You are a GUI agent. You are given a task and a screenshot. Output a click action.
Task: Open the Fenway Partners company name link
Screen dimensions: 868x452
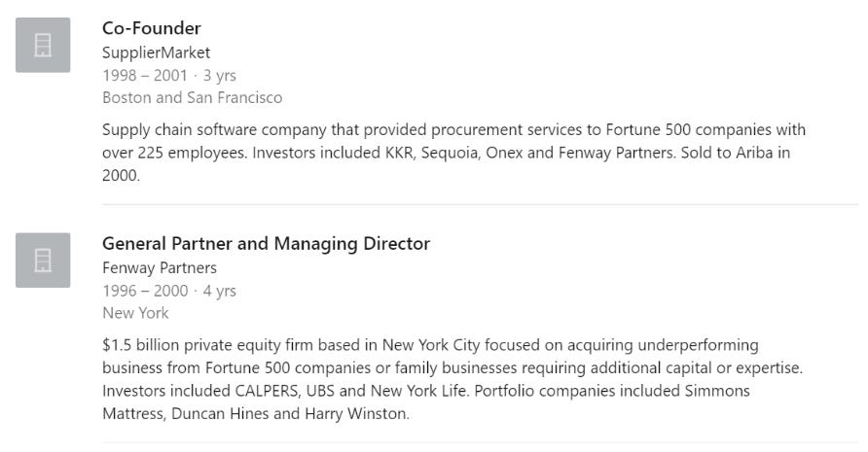point(160,267)
